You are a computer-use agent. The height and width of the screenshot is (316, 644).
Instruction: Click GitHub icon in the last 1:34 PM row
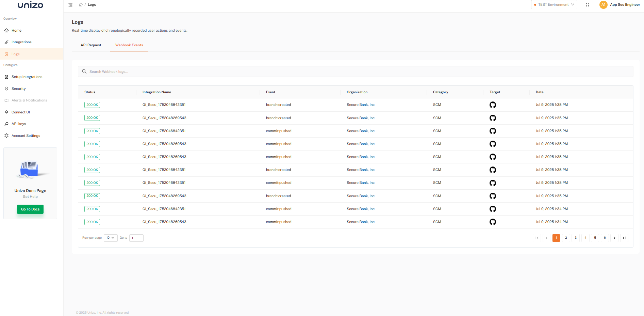pos(493,222)
